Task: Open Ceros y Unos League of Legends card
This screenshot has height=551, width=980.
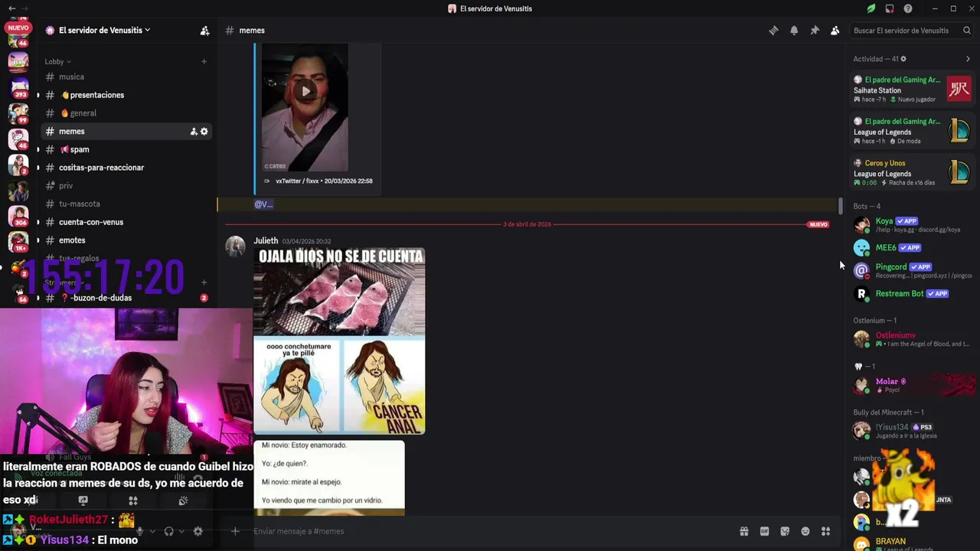Action: [912, 173]
